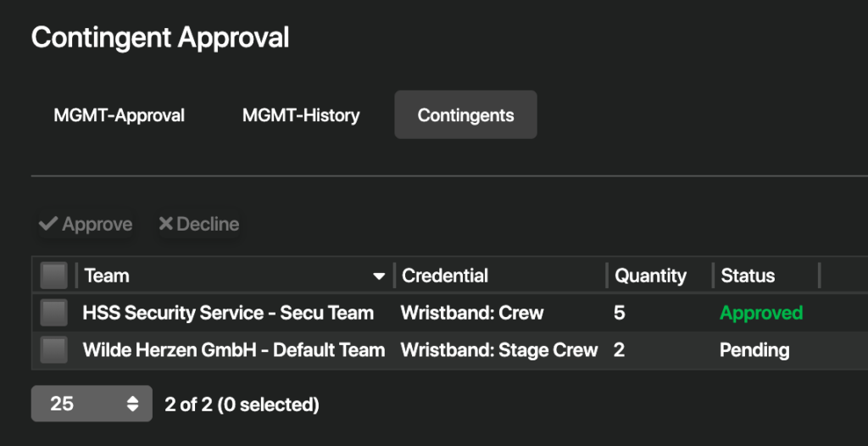Click page size stepper arrows
Image resolution: width=868 pixels, height=446 pixels.
pos(132,404)
